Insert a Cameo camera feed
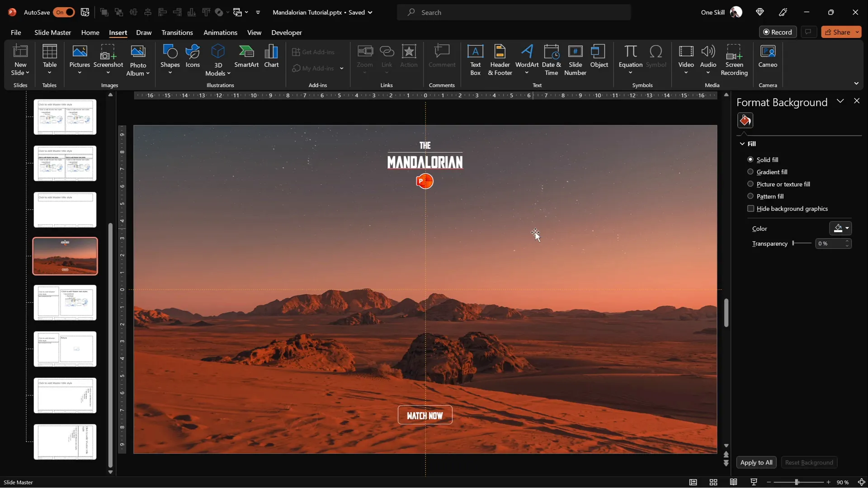The width and height of the screenshot is (868, 488). 768,56
